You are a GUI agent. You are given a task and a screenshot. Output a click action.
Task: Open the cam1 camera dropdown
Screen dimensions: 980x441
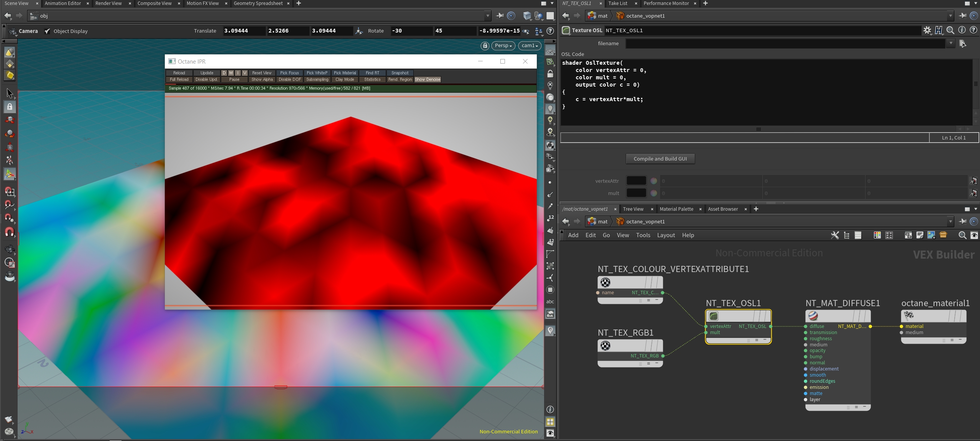click(x=529, y=46)
